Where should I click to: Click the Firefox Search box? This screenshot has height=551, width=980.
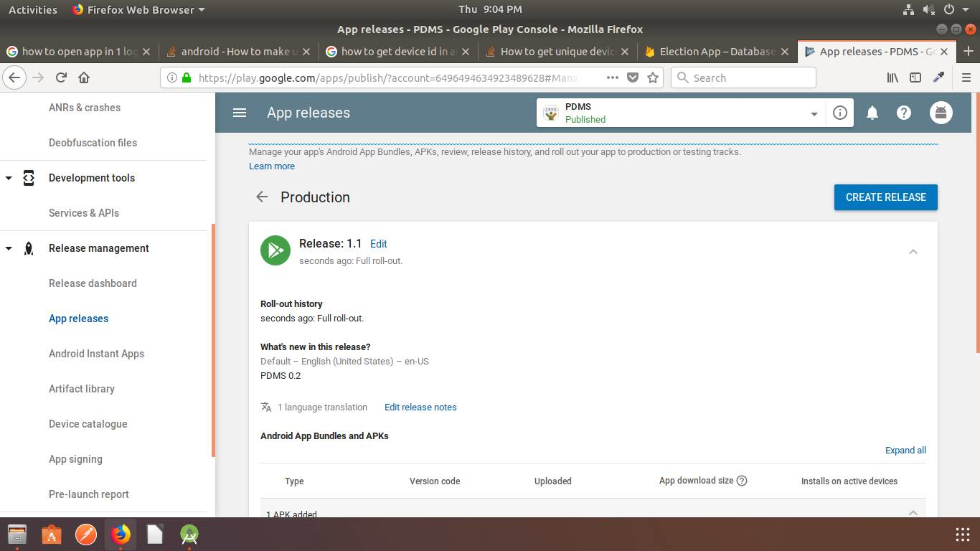click(x=743, y=77)
